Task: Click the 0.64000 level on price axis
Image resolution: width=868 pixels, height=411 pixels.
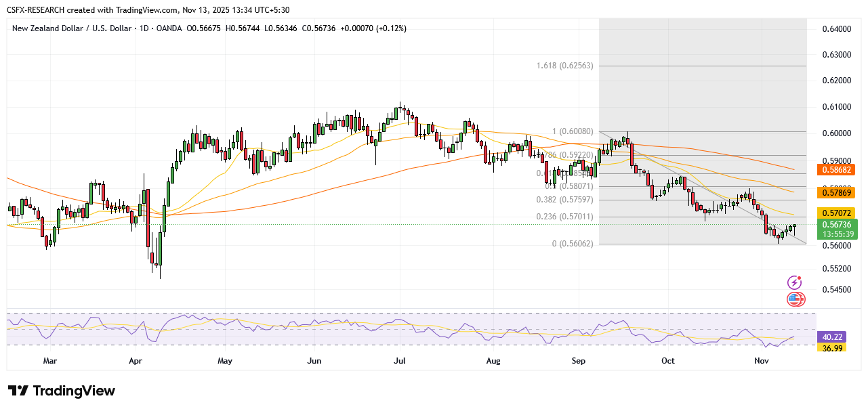Action: 836,29
